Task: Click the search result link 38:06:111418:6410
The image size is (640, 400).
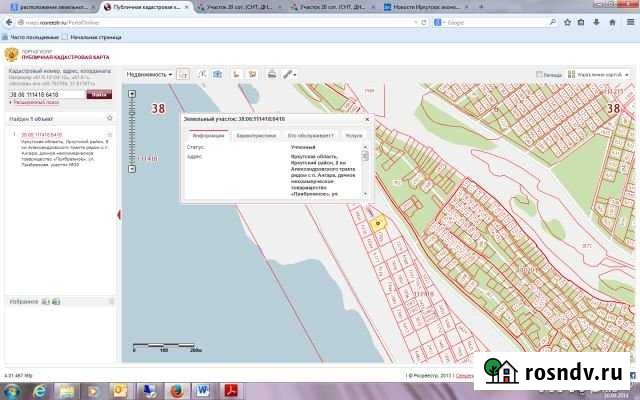Action: [x=42, y=133]
